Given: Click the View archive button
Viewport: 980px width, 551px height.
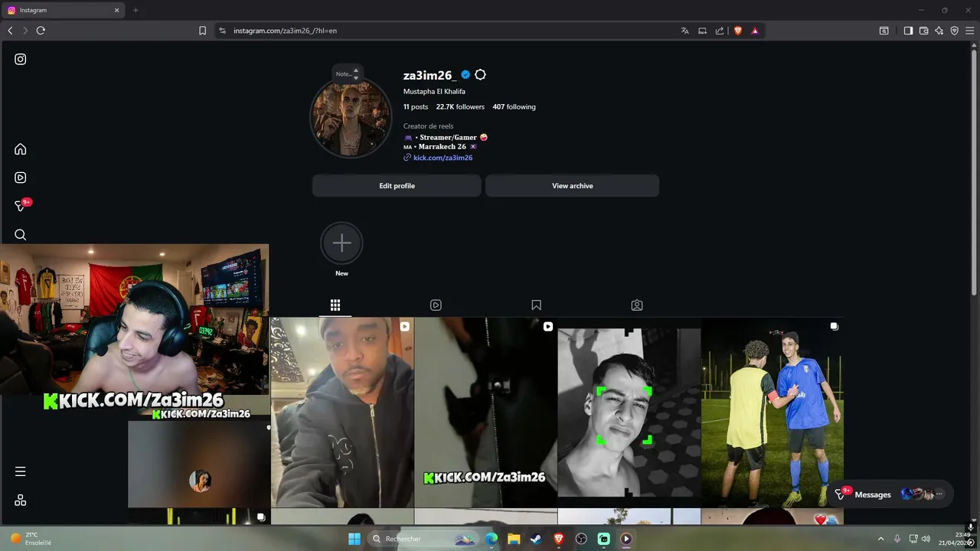Looking at the screenshot, I should 572,186.
